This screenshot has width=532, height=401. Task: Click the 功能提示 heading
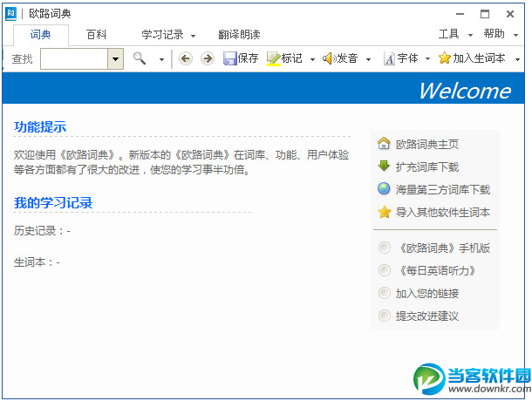point(40,127)
